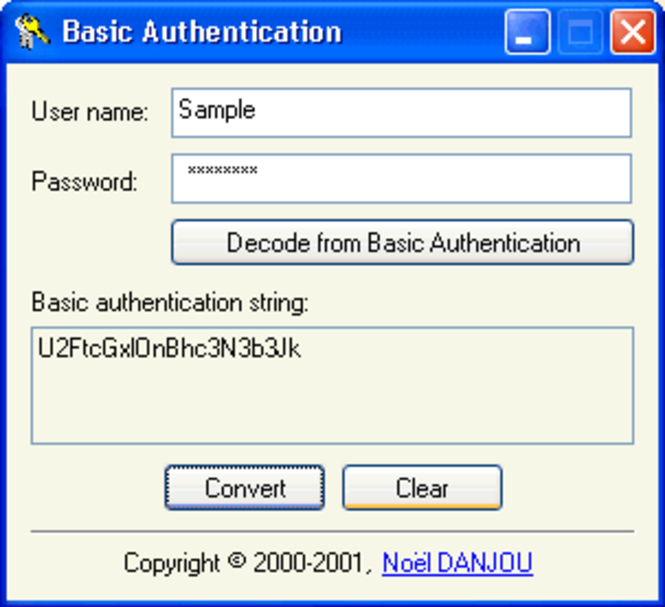Click the Clear button

422,488
